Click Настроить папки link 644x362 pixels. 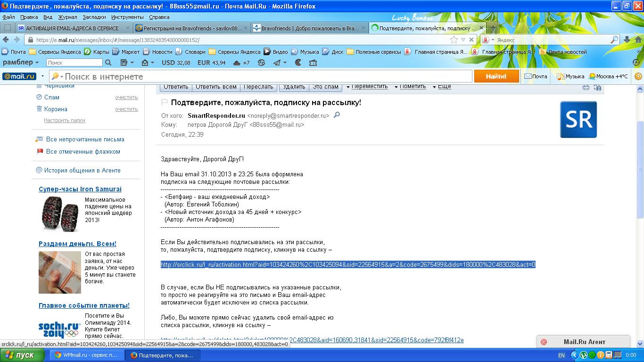tap(65, 120)
